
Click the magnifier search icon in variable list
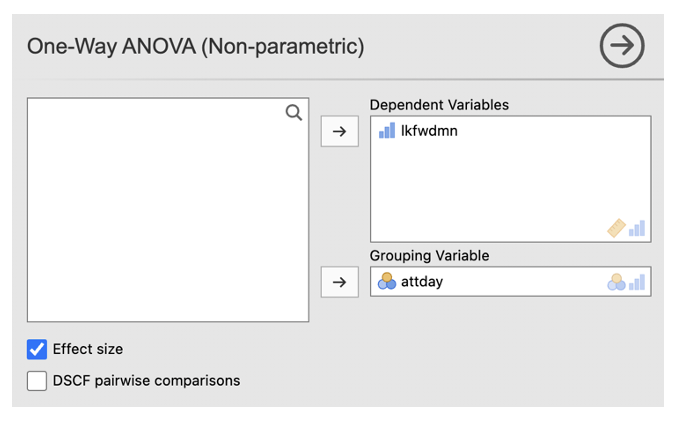(x=294, y=113)
